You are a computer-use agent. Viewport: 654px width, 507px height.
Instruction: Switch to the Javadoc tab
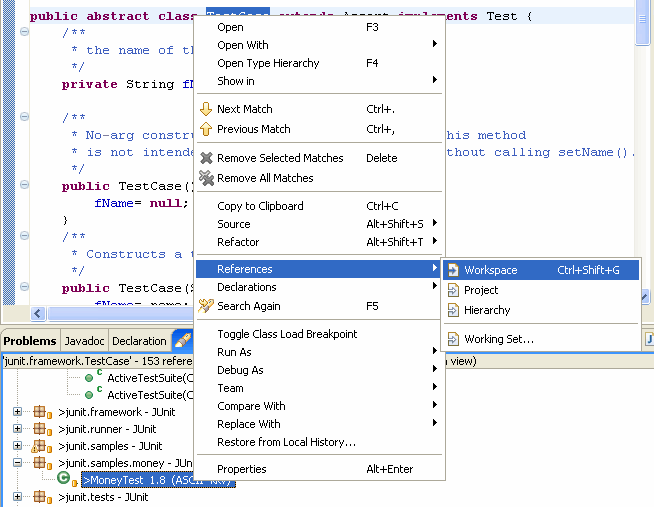84,341
